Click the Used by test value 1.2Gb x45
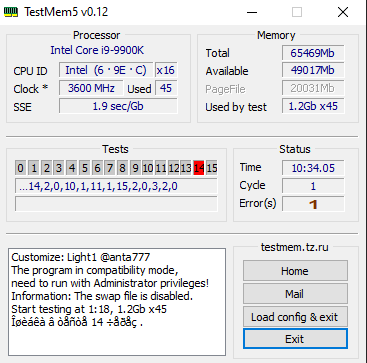The image size is (367, 363). (313, 106)
